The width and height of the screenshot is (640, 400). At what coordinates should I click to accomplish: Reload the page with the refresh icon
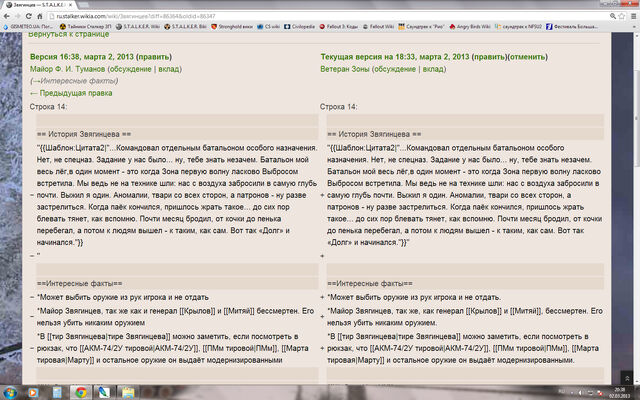point(29,16)
